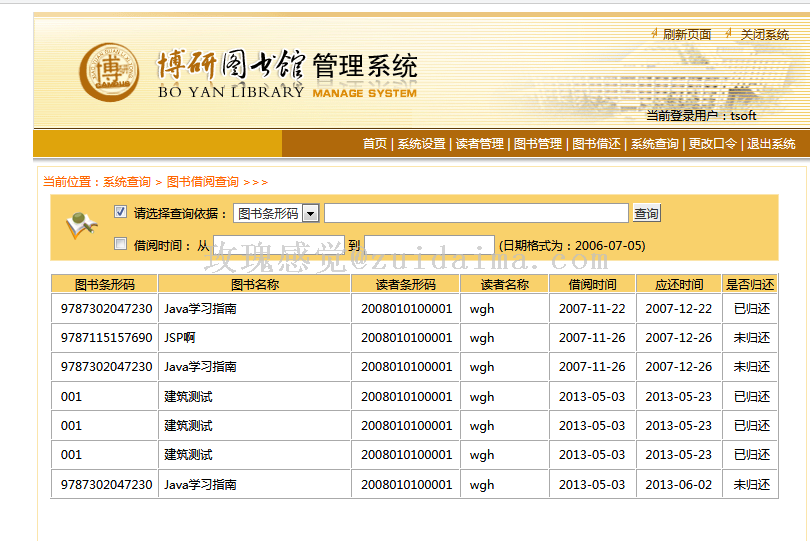This screenshot has height=541, width=810.
Task: Click the 从 start date input field
Action: coord(279,245)
